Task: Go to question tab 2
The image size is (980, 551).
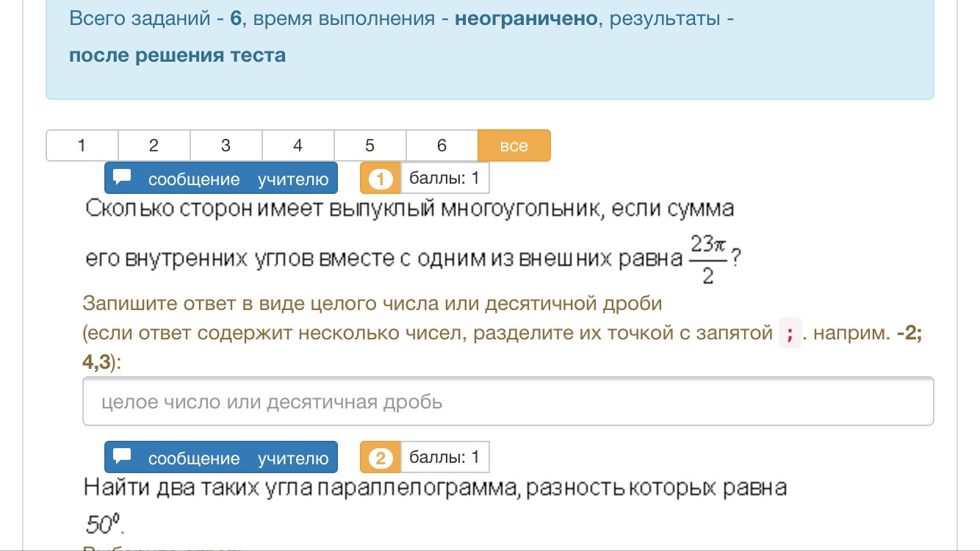Action: pyautogui.click(x=154, y=145)
